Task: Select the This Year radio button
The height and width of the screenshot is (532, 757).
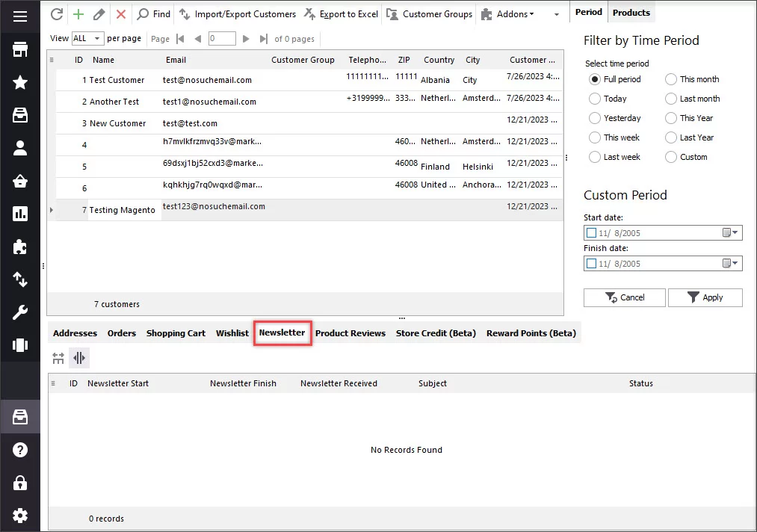Action: [671, 118]
